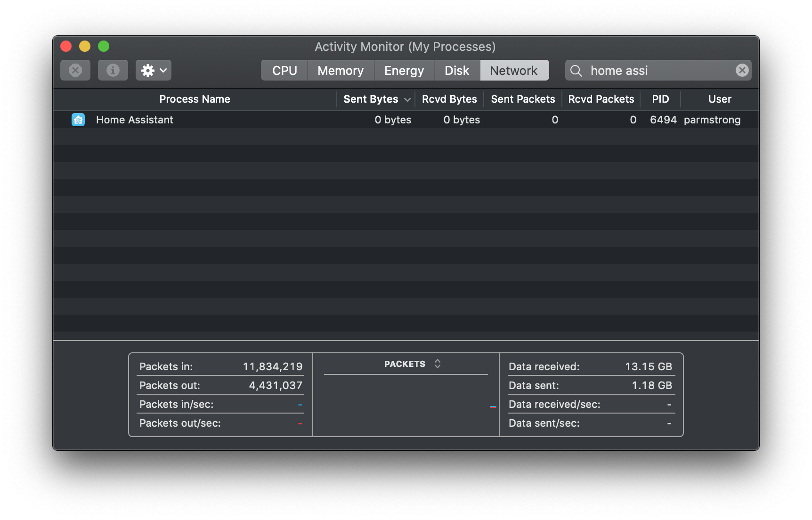Sort by Process Name column header

195,99
